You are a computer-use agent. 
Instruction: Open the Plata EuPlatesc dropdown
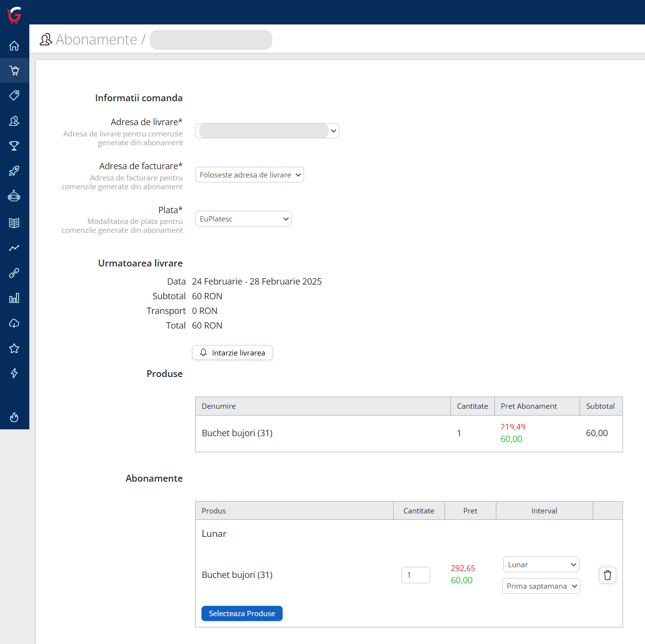244,219
